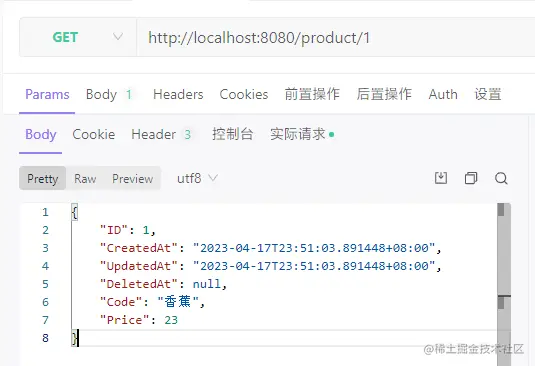Open the request Body tab
This screenshot has width=535, height=366.
pyautogui.click(x=109, y=94)
